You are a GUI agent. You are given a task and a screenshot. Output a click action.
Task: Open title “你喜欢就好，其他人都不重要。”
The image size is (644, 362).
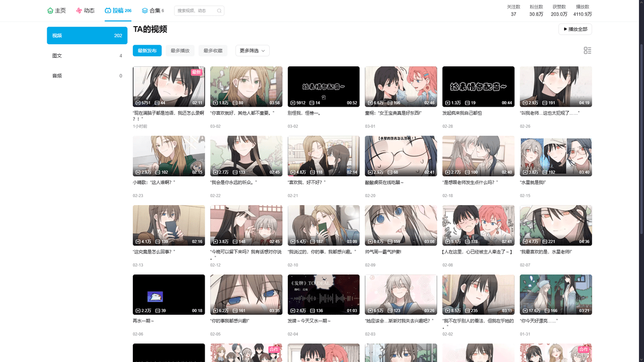pyautogui.click(x=243, y=113)
